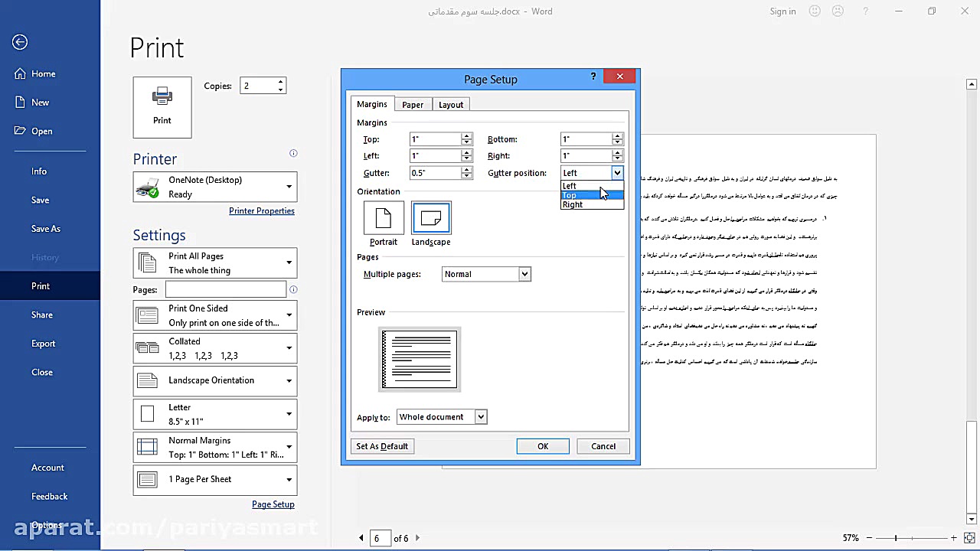Open the Print One Sided dropdown
Image resolution: width=980 pixels, height=551 pixels.
pos(215,315)
